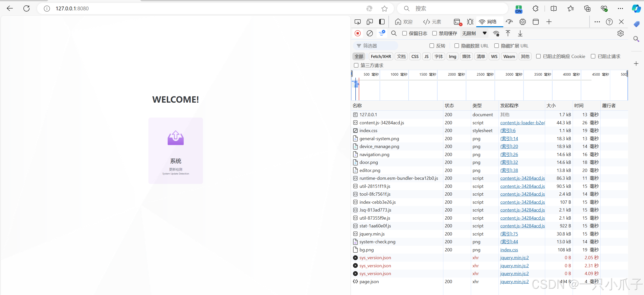This screenshot has width=644, height=295.
Task: Enable the 保留日志 checkbox
Action: pyautogui.click(x=404, y=33)
